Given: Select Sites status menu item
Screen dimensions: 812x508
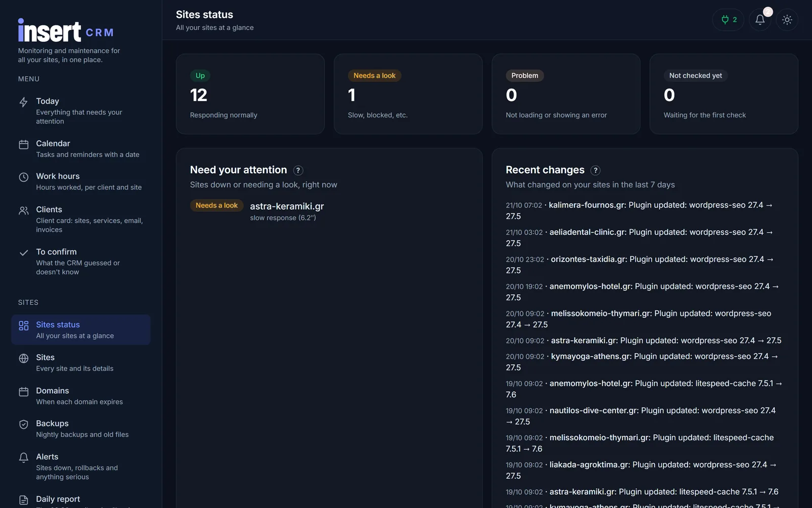Looking at the screenshot, I should (x=81, y=330).
